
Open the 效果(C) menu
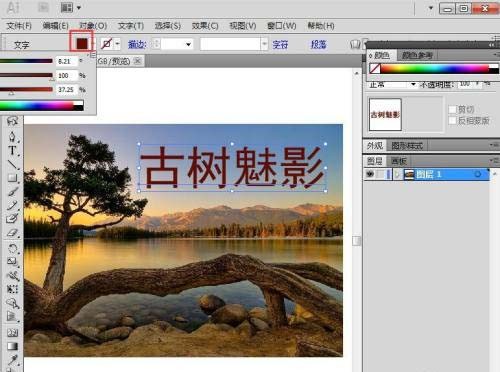pyautogui.click(x=205, y=26)
